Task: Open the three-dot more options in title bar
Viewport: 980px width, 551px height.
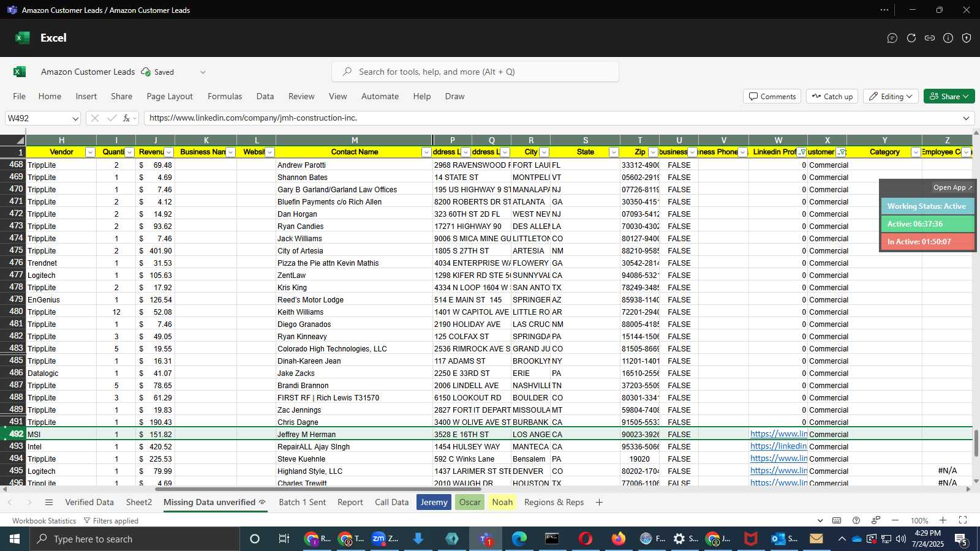Action: pos(884,10)
